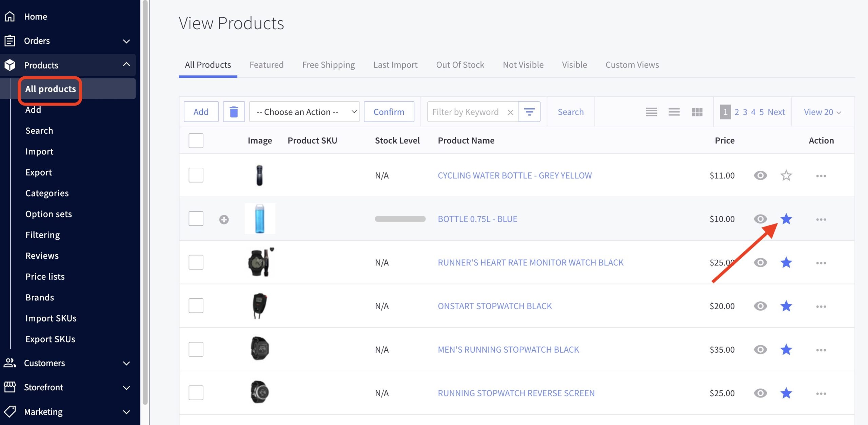Check the select-all checkbox in header

196,141
